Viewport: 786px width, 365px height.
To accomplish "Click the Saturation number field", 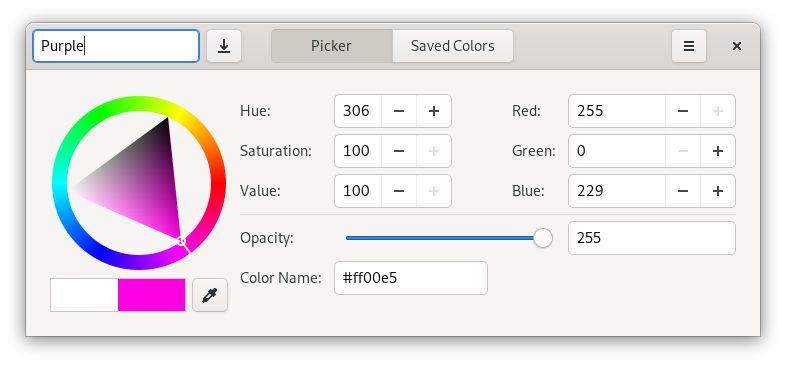I will coord(358,151).
